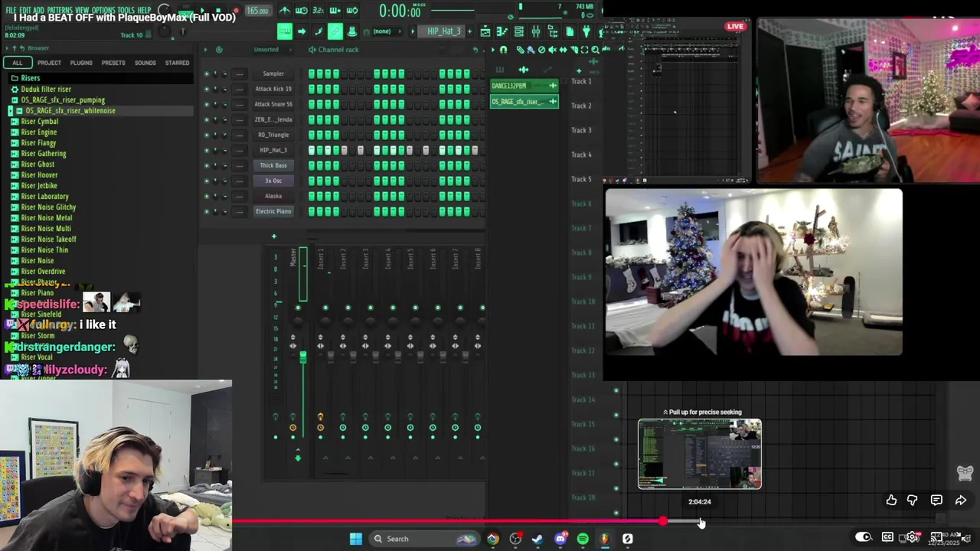Open playlist options arrow menu
Image resolution: width=980 pixels, height=551 pixels.
[x=493, y=50]
